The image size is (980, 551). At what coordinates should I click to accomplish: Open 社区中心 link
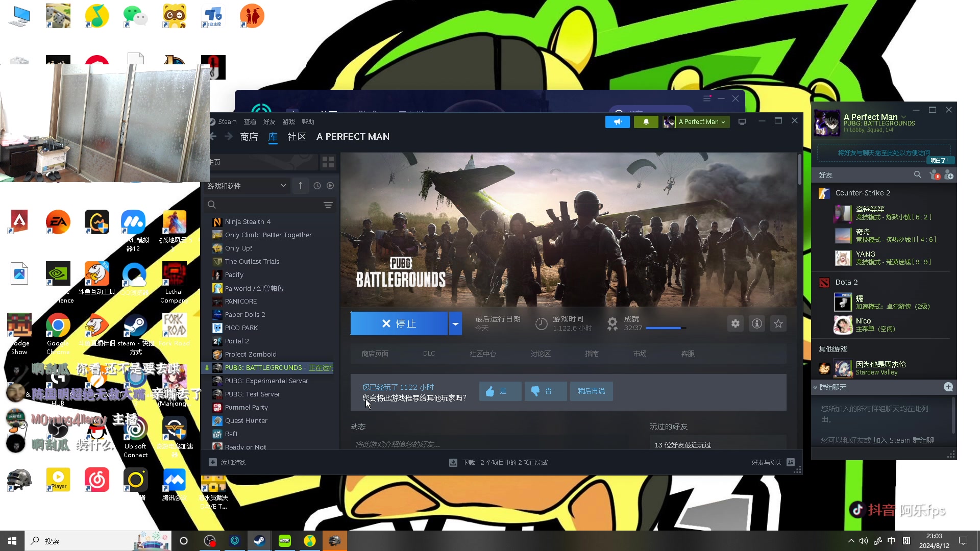[x=483, y=354]
